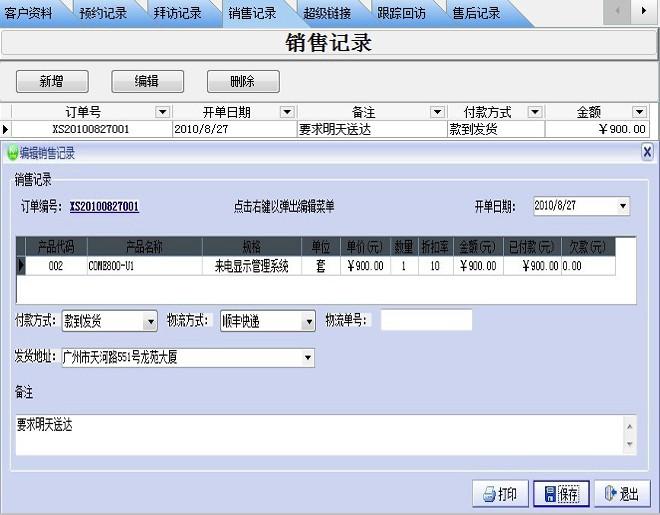Screen dimensions: 660x515
Task: Open 开单日期 column filter dropdown
Action: pos(287,113)
